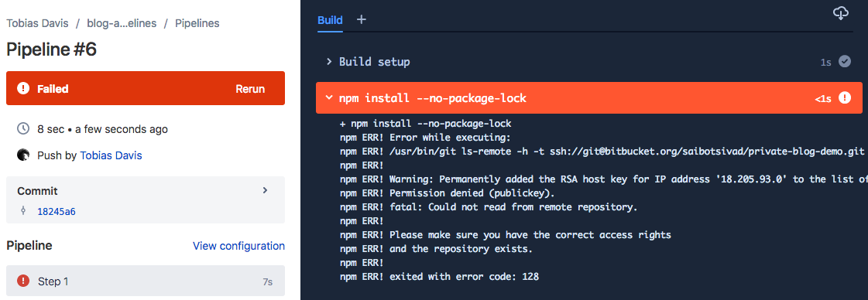Screen dimensions: 868x300
Task: Switch to the Build tab
Action: [x=330, y=20]
